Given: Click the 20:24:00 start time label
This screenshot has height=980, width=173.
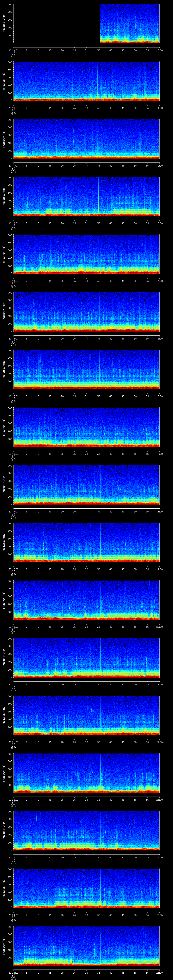Looking at the screenshot, I should [14, 915].
